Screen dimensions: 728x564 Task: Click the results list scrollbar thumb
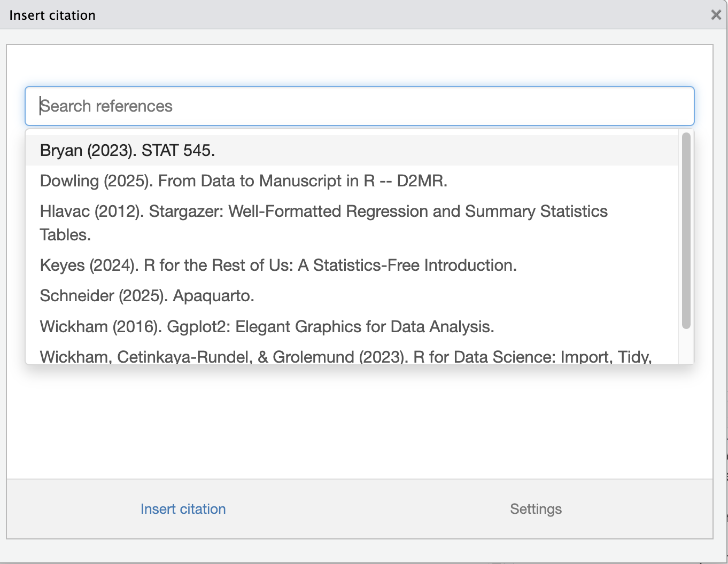685,230
